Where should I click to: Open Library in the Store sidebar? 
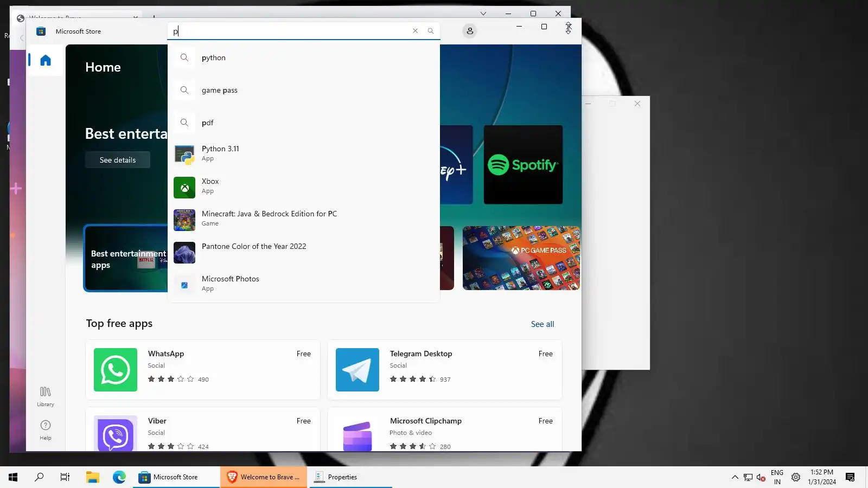click(x=46, y=396)
